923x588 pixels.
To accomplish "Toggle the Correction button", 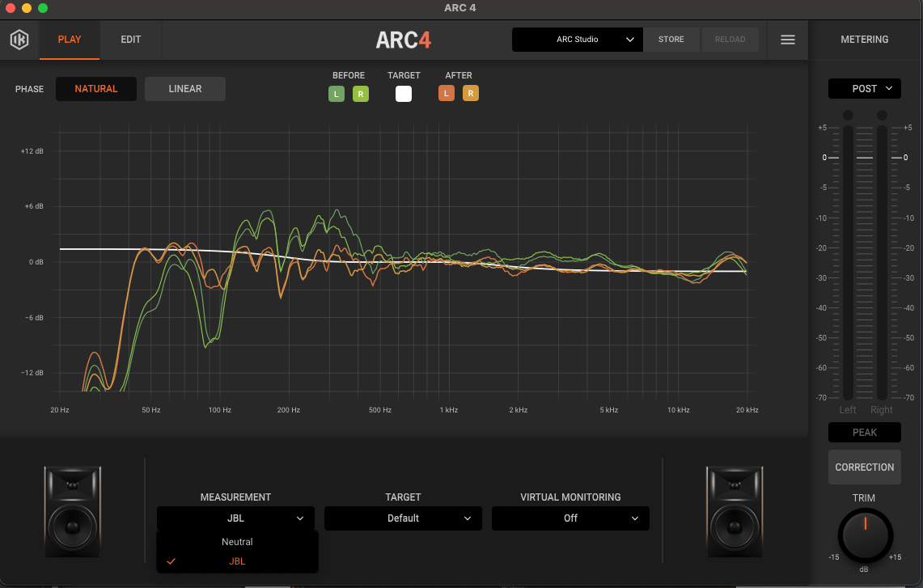I will (864, 467).
